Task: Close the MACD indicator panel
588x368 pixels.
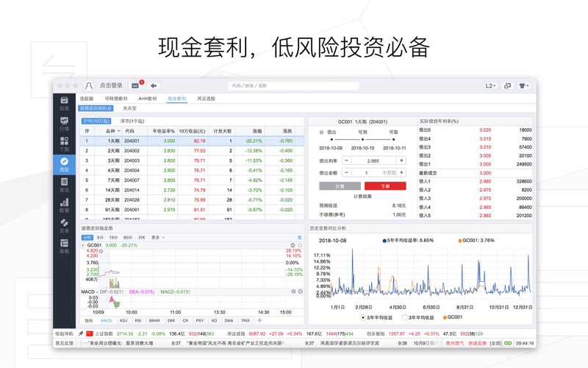Action: tap(301, 291)
